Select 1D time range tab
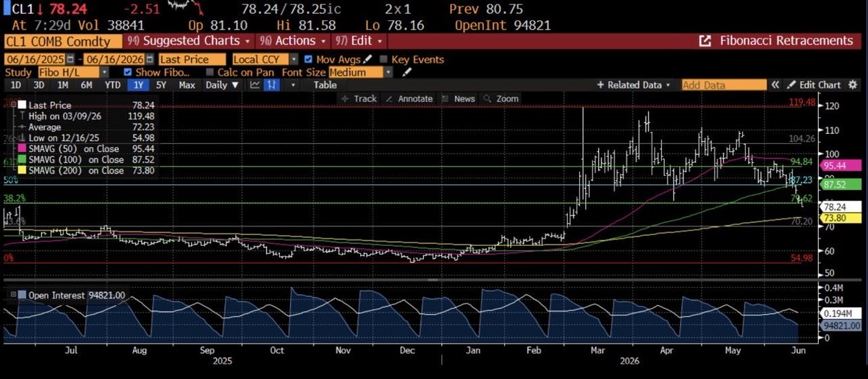Screen dimensions: 868x379 (x=14, y=85)
